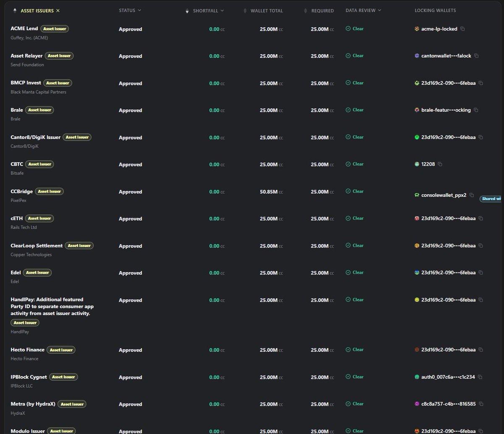
Task: Copy the Hecto Finance wallet ID
Action: (x=481, y=350)
